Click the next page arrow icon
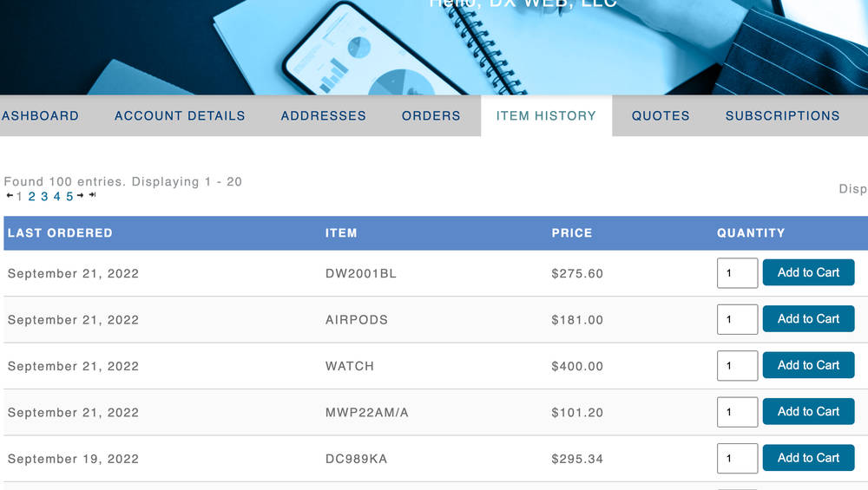Viewport: 868px width, 490px height. click(x=80, y=196)
